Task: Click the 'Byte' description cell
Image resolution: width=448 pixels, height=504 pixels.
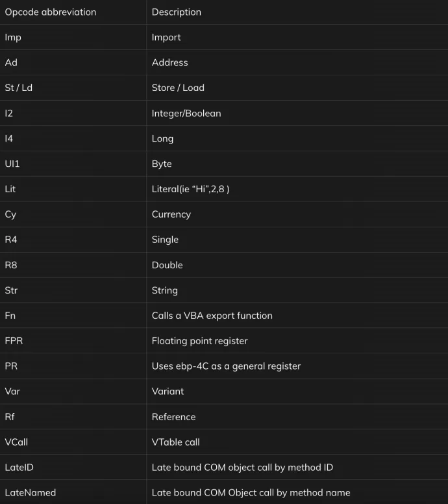Action: point(297,164)
